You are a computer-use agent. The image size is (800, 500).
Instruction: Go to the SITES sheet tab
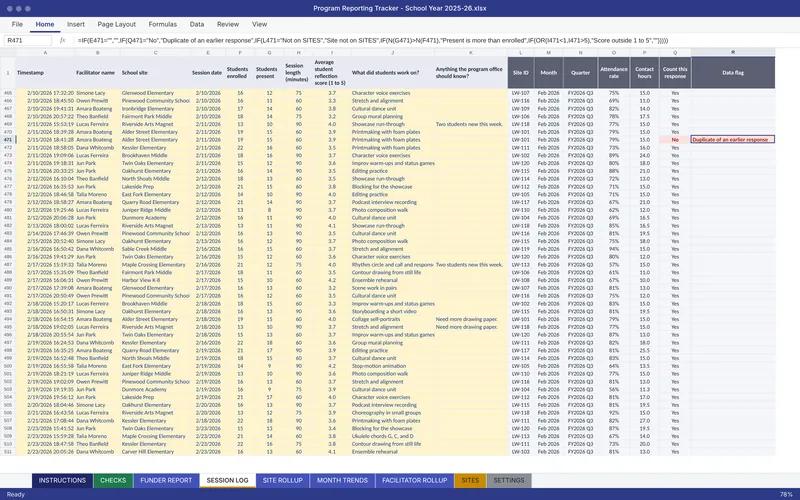point(470,480)
